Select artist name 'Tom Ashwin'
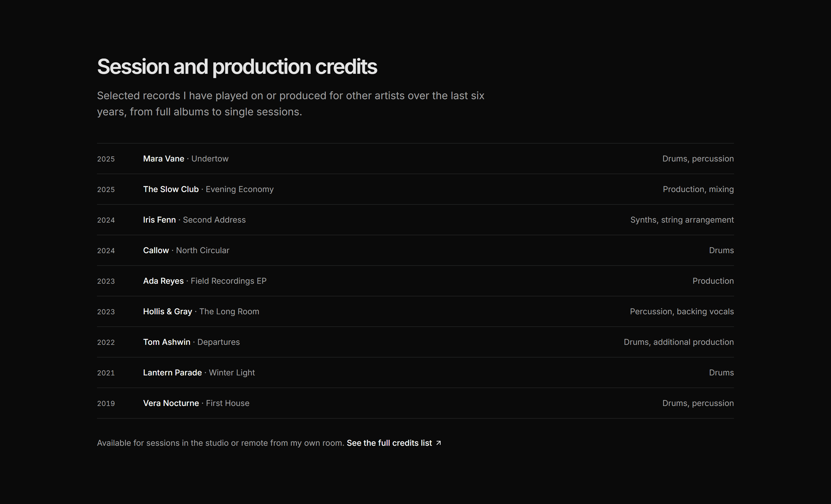Image resolution: width=831 pixels, height=504 pixels. point(166,342)
